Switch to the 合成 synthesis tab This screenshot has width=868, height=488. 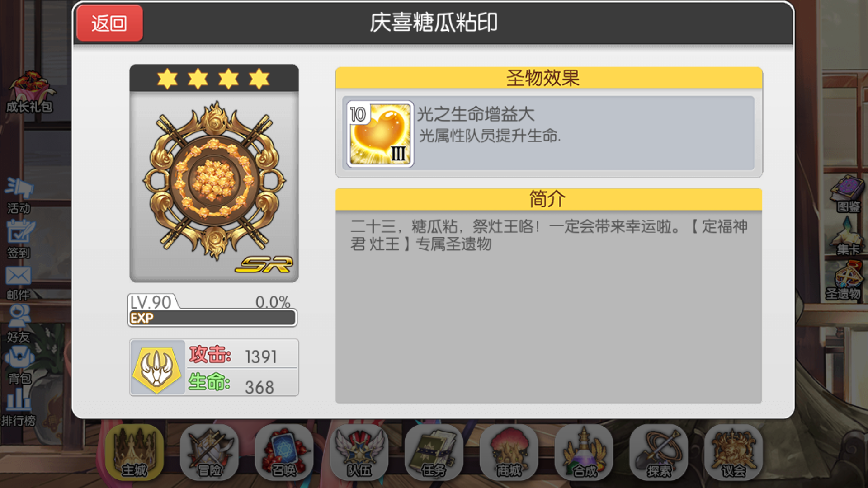coord(584,452)
